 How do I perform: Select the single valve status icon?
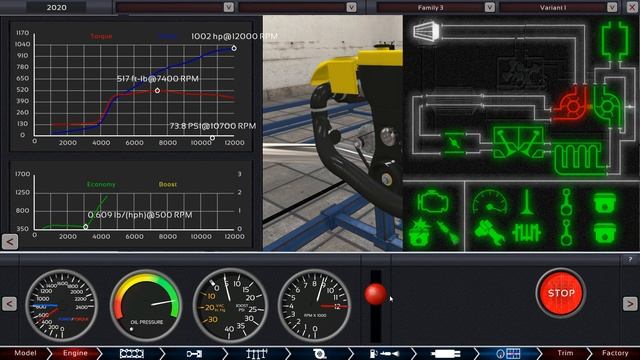point(527,202)
